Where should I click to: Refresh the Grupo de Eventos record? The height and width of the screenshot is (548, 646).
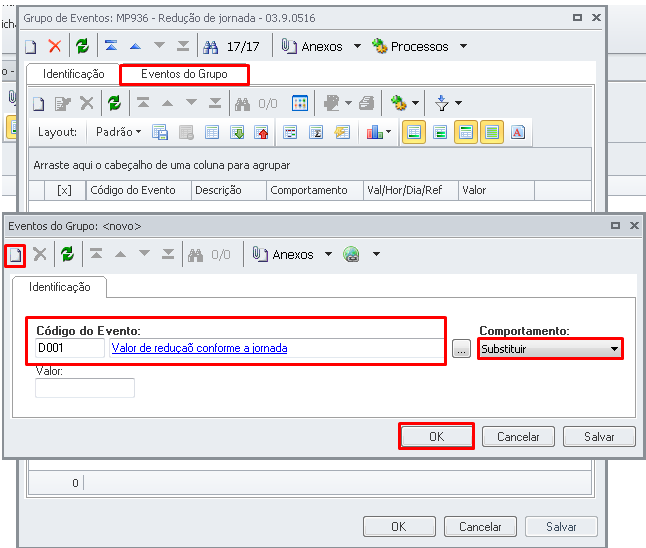(82, 46)
